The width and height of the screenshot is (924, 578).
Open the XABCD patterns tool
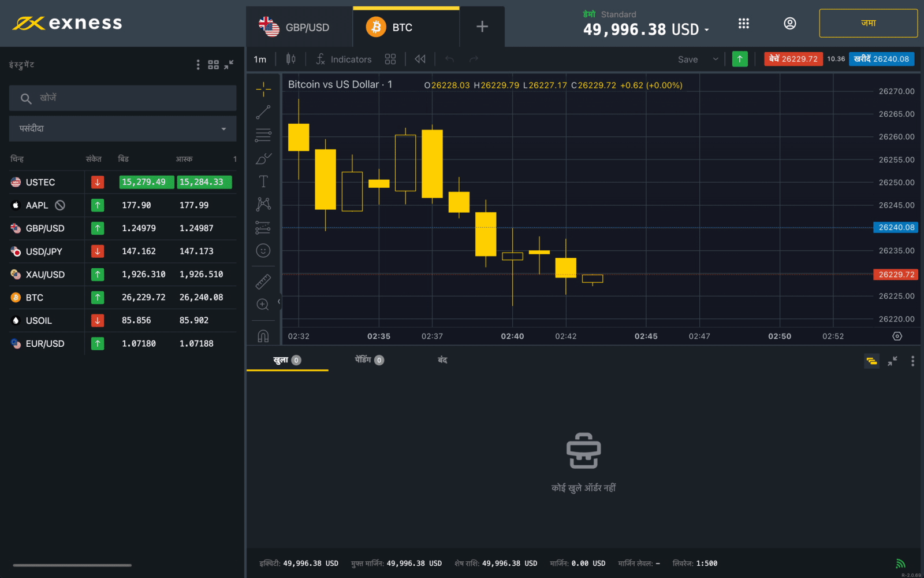pyautogui.click(x=263, y=204)
